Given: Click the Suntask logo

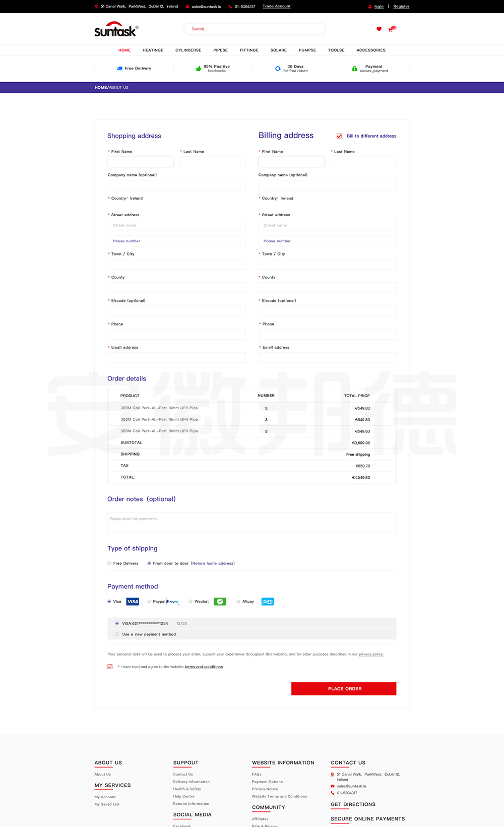Looking at the screenshot, I should point(116,30).
